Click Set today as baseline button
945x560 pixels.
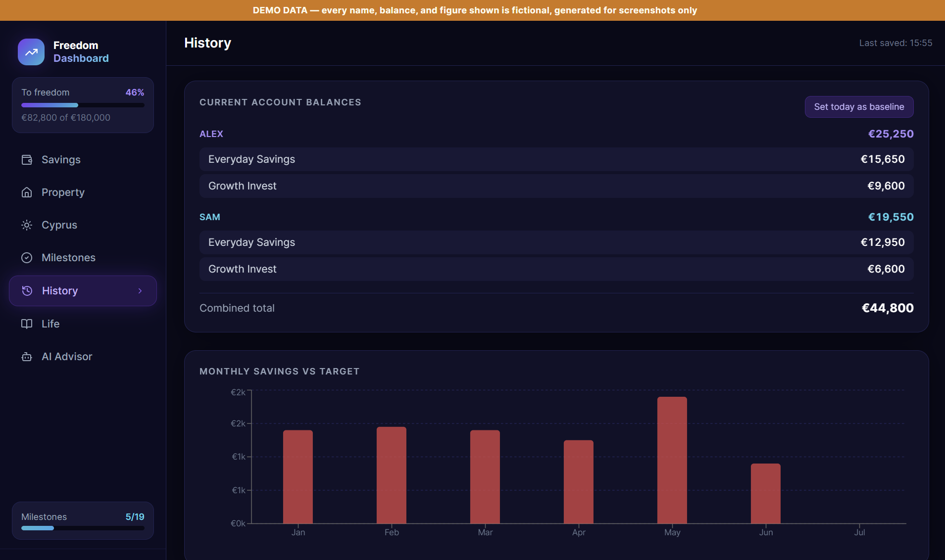click(859, 107)
